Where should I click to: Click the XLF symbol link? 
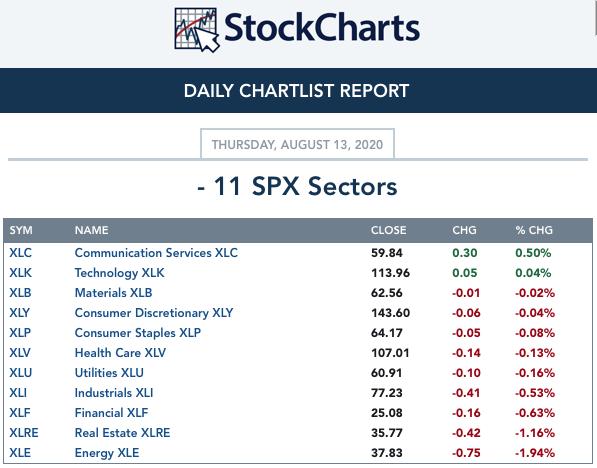[x=20, y=413]
